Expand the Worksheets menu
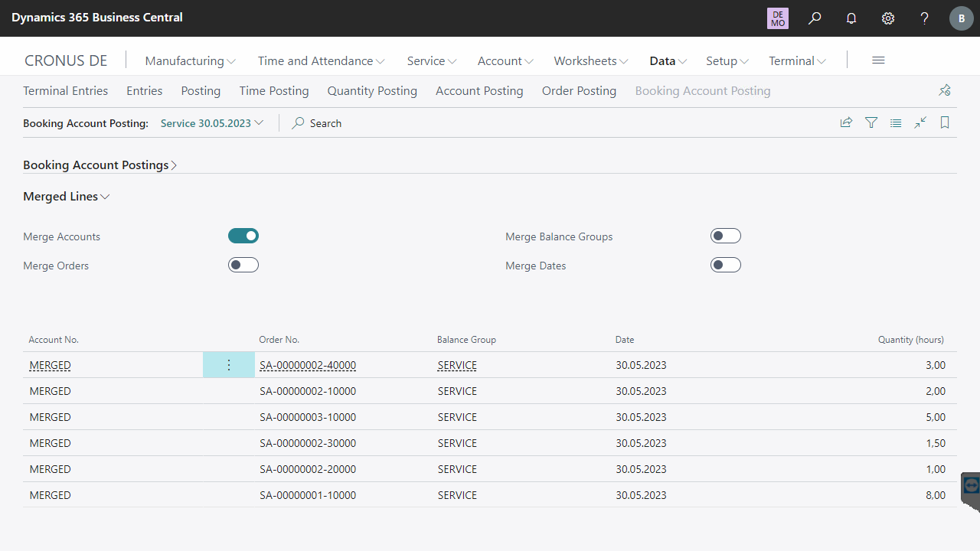980x551 pixels. (591, 60)
